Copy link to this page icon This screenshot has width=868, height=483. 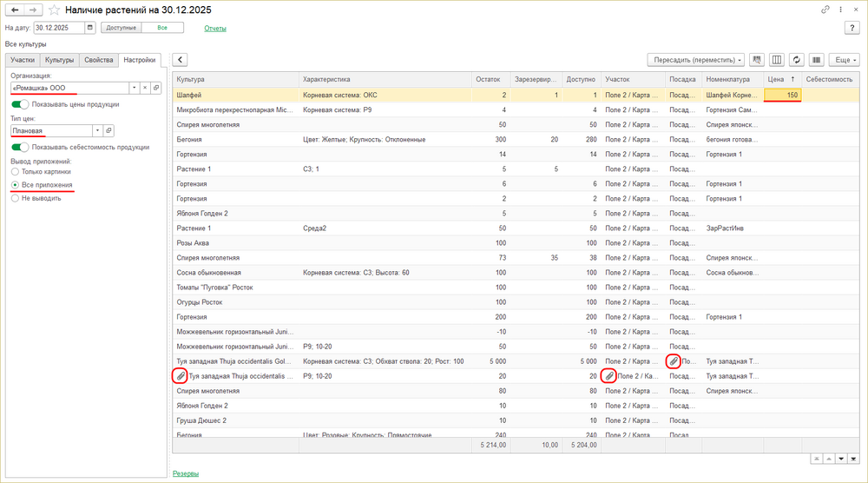(825, 10)
